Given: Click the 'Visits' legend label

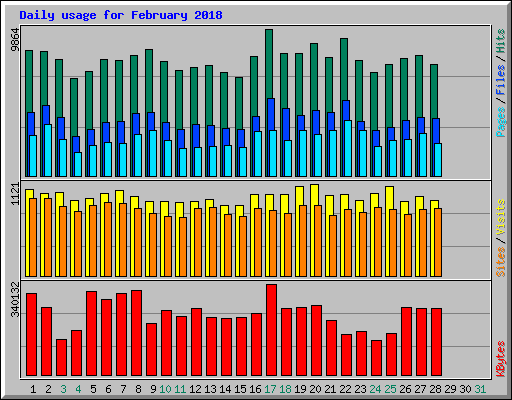Looking at the screenshot, I should 501,218.
